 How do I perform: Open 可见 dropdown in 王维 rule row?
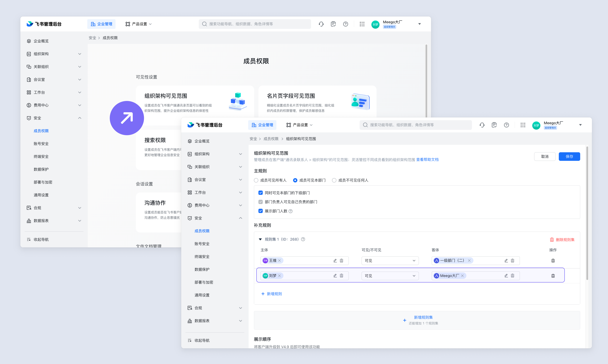tap(390, 260)
